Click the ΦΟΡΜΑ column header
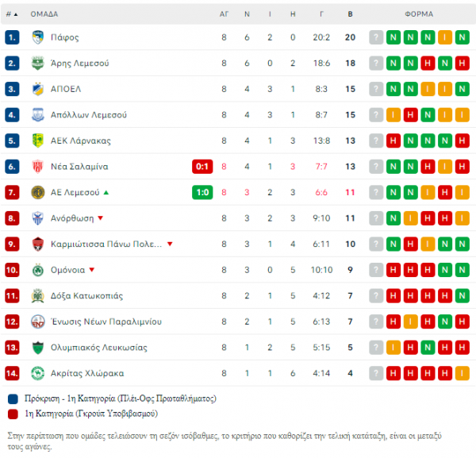 point(419,14)
